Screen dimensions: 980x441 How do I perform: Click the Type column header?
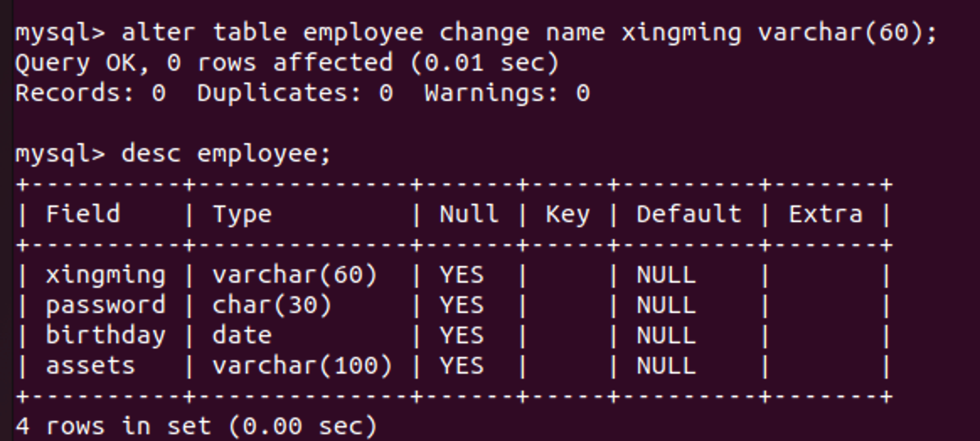[242, 215]
